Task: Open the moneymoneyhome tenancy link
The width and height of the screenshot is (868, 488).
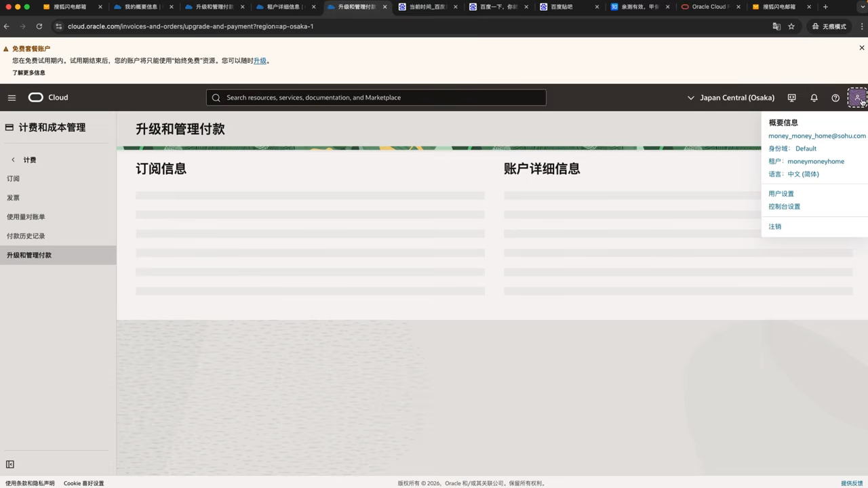Action: click(x=816, y=161)
